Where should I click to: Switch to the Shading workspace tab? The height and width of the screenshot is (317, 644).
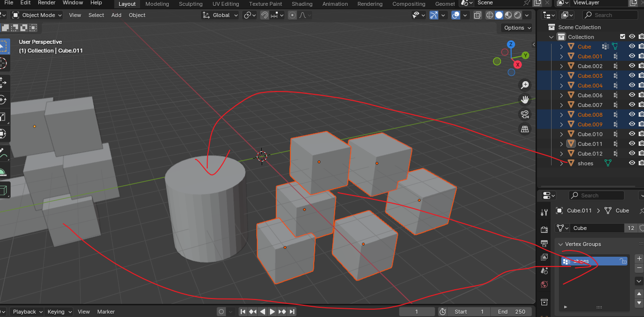pos(302,4)
